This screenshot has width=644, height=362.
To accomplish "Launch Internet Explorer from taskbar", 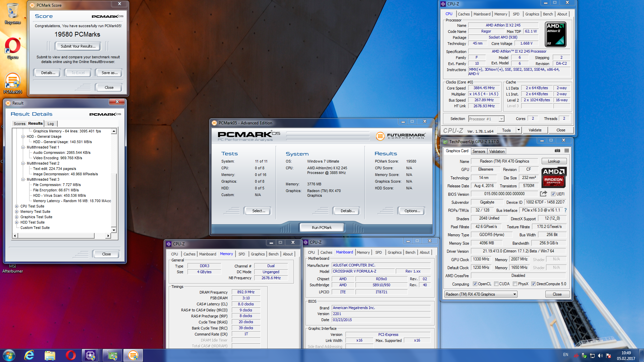I will tap(29, 355).
